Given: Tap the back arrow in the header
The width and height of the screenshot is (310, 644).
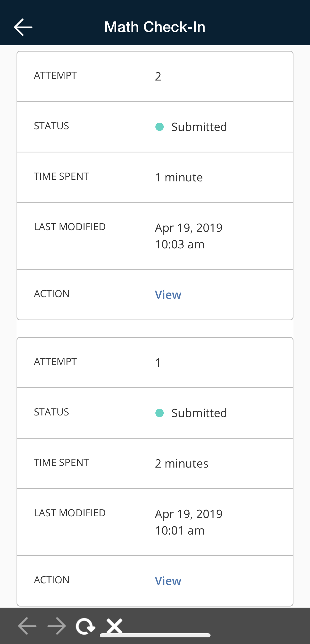Looking at the screenshot, I should point(23,27).
